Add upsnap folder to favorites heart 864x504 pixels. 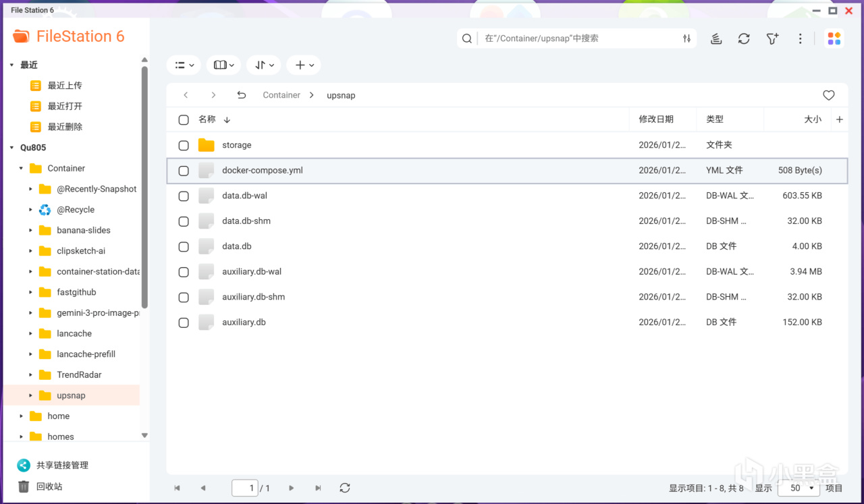(829, 95)
